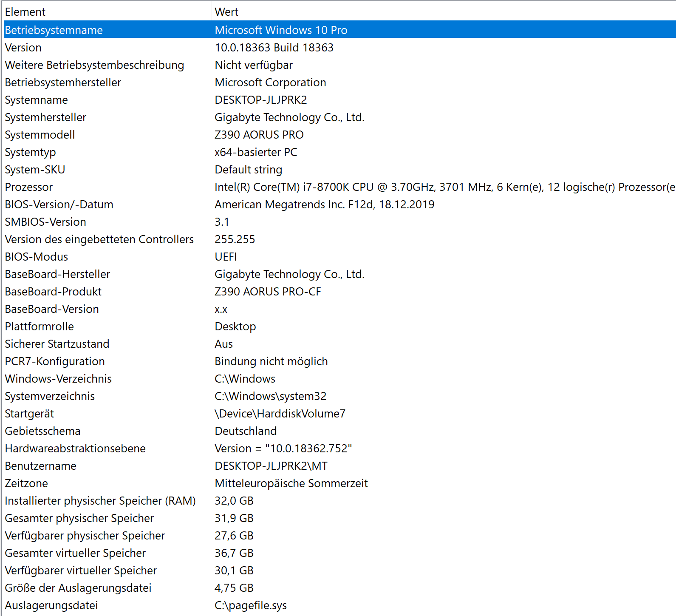
Task: Select the Betriebsystemname row
Action: click(x=339, y=30)
